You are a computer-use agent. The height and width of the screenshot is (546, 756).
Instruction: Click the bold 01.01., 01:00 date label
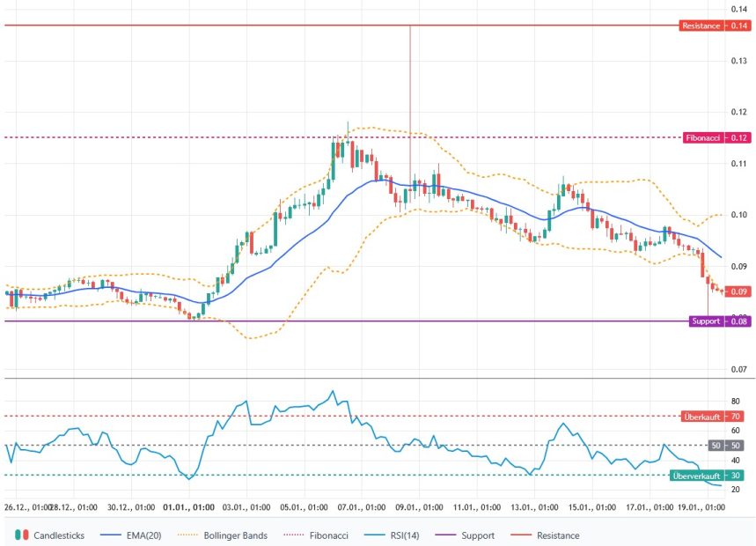191,507
